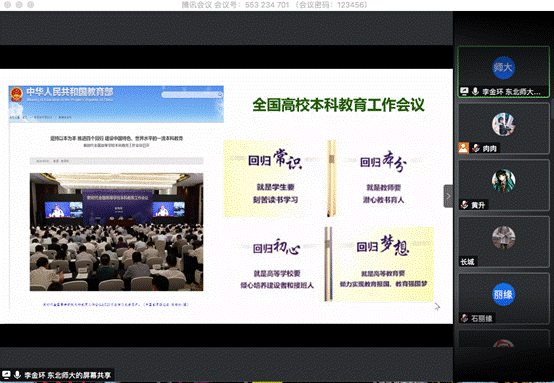Click the screen-share icon in 李金环's tile
554x383 pixels.
coord(464,92)
